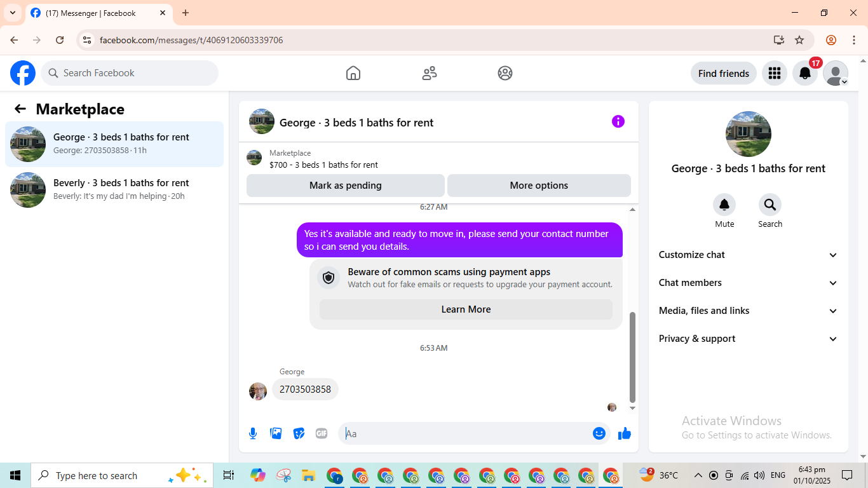Screen dimensions: 868x488
Task: Send a thumbs-up like
Action: click(625, 433)
